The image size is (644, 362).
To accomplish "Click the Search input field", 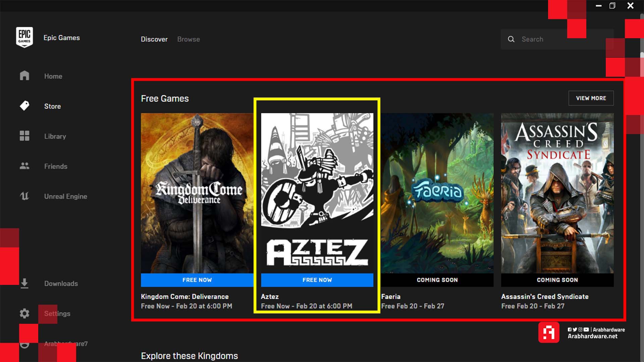I will tap(557, 39).
